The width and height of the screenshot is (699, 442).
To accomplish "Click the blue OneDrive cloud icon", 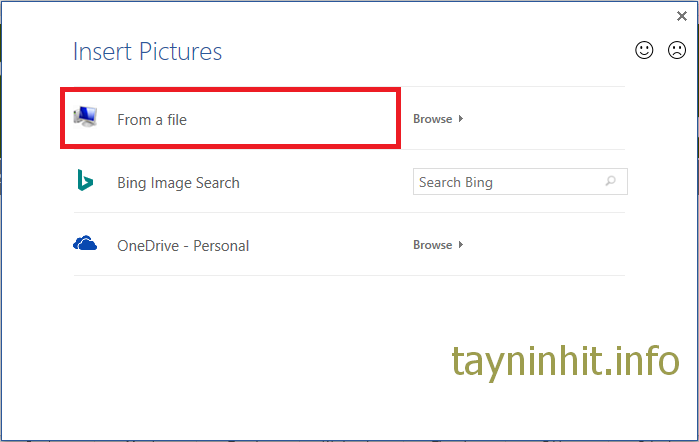I will (85, 243).
